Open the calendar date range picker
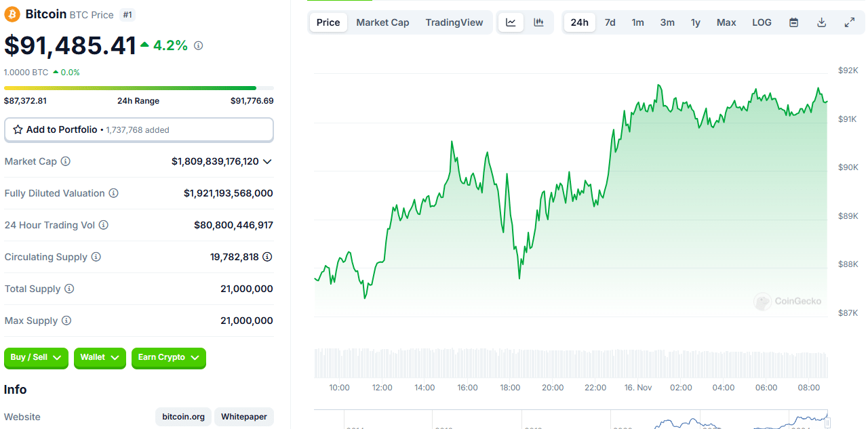 (794, 22)
